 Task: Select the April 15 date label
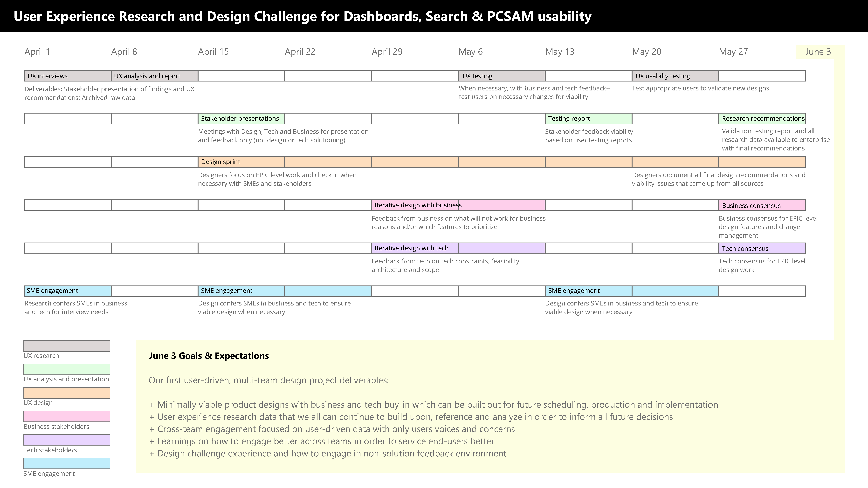[213, 52]
